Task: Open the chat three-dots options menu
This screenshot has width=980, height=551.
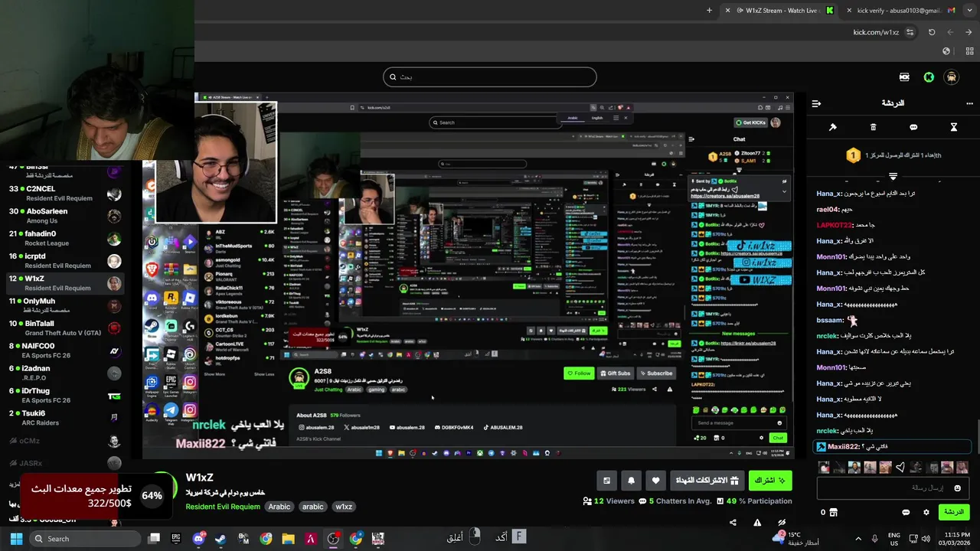Action: [x=969, y=103]
